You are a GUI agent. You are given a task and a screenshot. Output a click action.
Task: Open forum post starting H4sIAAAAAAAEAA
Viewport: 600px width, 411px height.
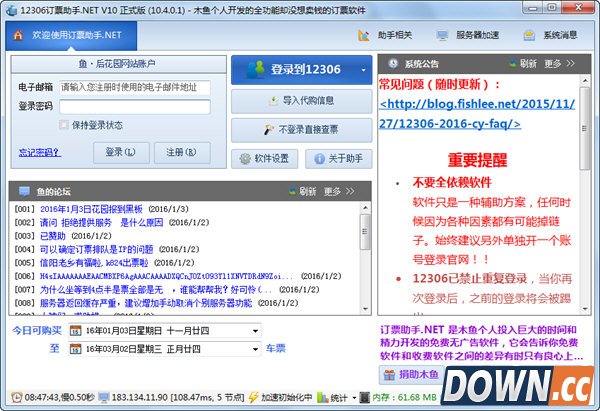coord(167,276)
